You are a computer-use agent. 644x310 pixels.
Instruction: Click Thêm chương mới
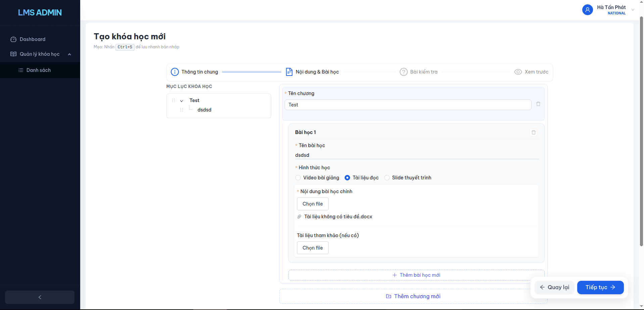tap(413, 296)
